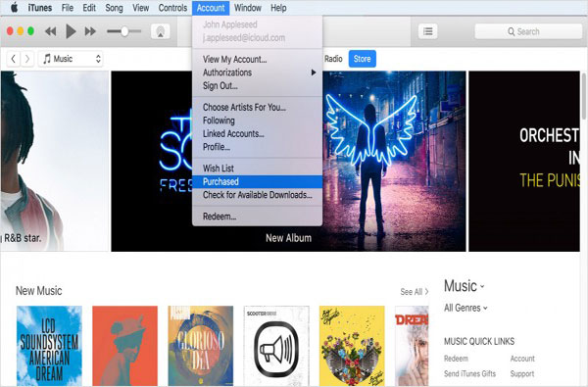Skip forward to next track

(x=90, y=31)
